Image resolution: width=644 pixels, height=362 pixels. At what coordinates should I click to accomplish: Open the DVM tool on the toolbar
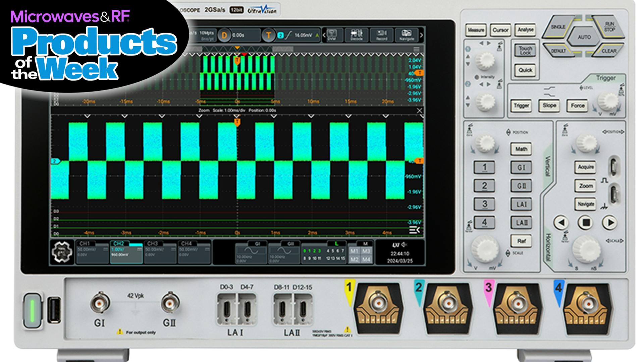(332, 35)
